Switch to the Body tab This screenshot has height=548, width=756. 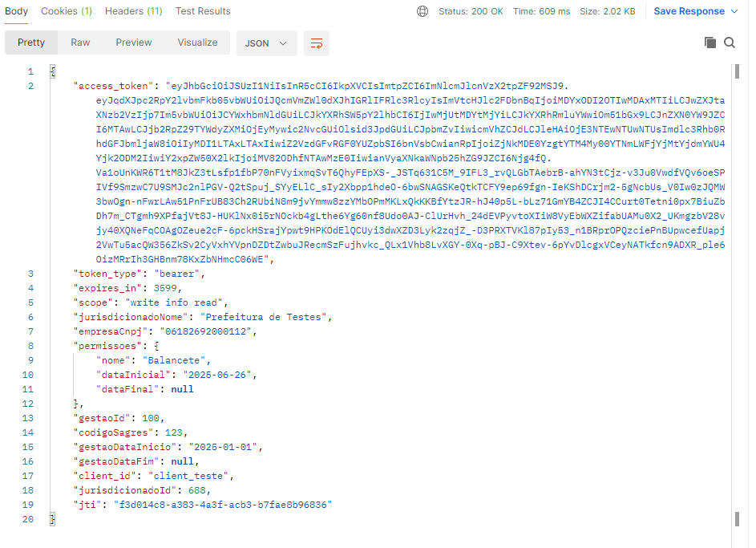(16, 11)
